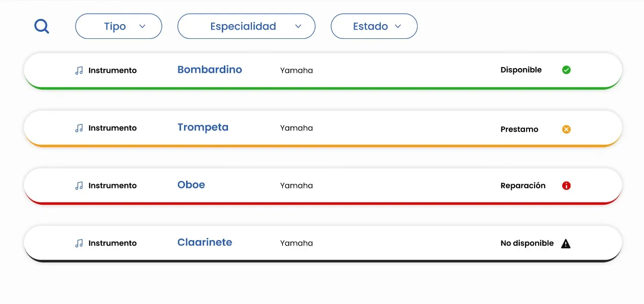Click the music note icon beside Trompeta
This screenshot has width=644, height=304.
coord(78,128)
